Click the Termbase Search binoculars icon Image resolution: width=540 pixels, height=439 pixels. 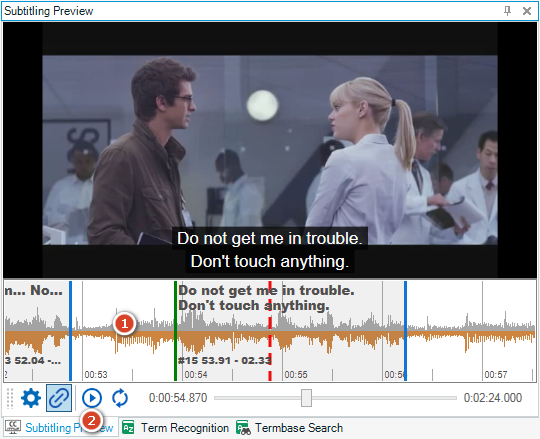(x=243, y=428)
